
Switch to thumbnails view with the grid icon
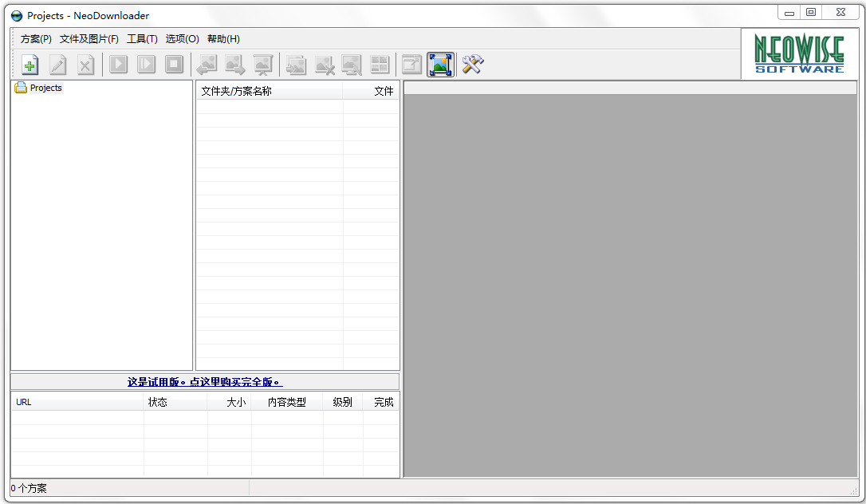380,65
